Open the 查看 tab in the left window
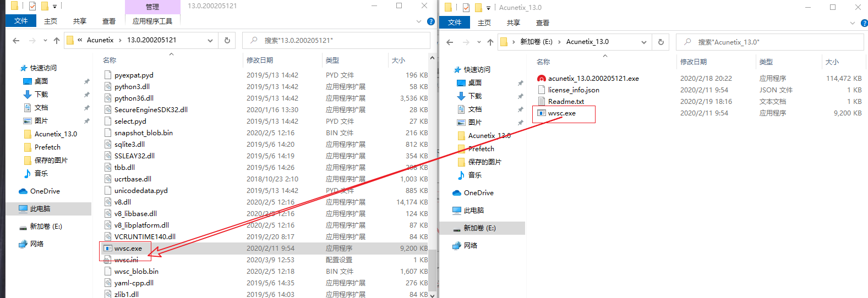Image resolution: width=868 pixels, height=298 pixels. pos(109,21)
